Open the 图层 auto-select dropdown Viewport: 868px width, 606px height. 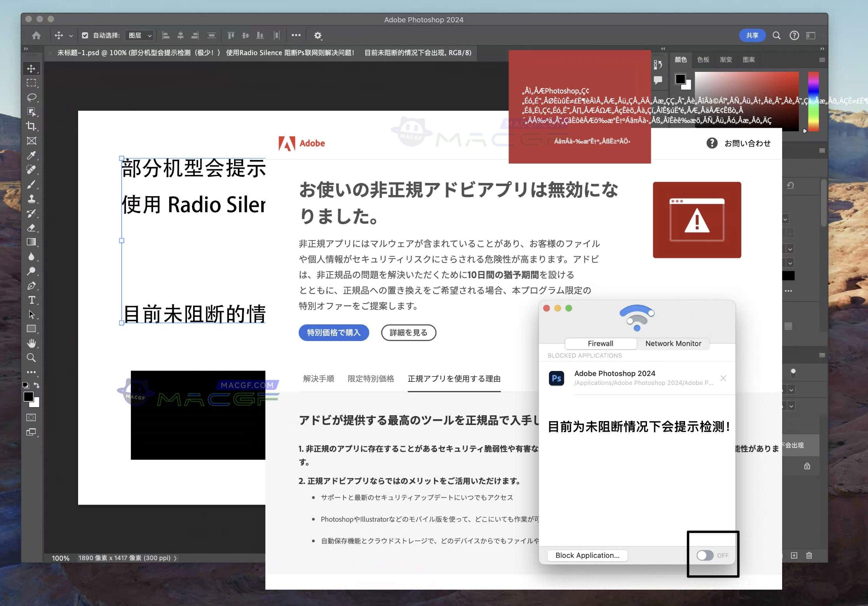pyautogui.click(x=139, y=35)
